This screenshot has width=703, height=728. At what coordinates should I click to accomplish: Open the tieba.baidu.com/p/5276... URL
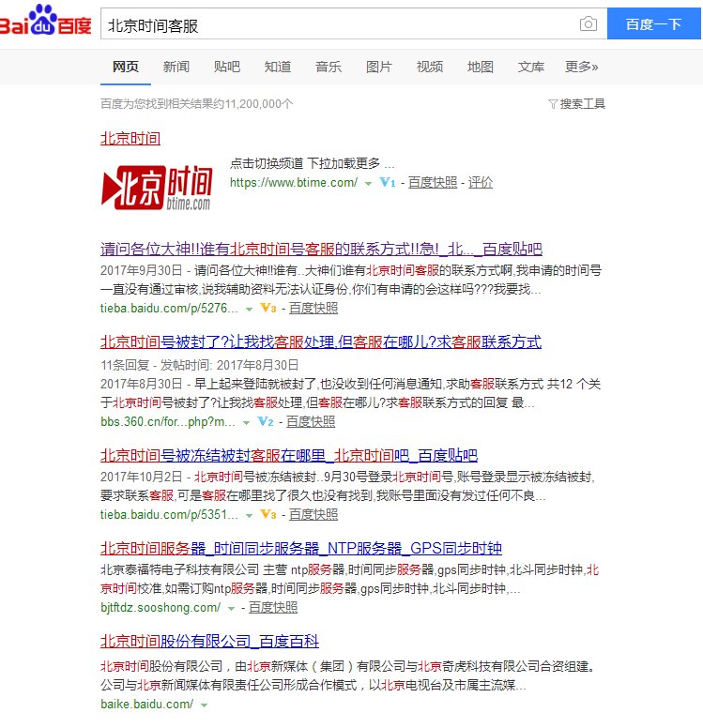(x=169, y=309)
